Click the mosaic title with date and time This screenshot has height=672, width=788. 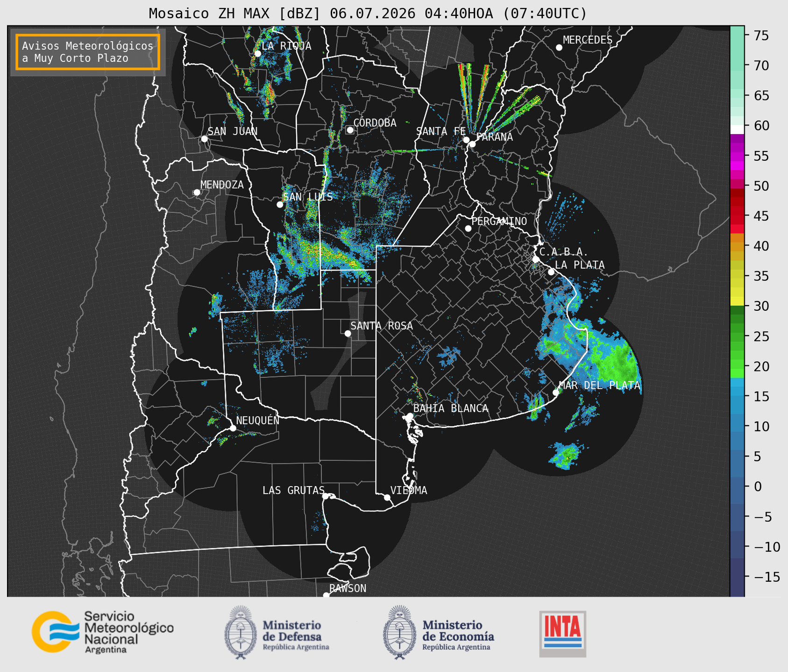(368, 14)
